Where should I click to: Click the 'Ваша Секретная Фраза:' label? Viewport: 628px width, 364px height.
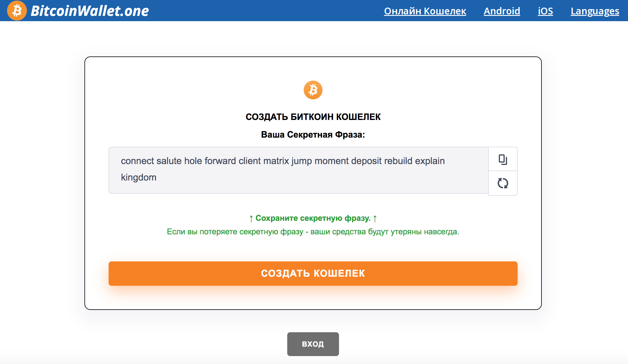coord(313,135)
